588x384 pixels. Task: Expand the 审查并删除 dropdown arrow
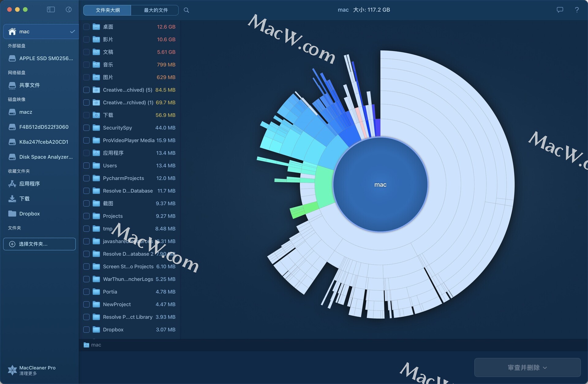point(545,368)
